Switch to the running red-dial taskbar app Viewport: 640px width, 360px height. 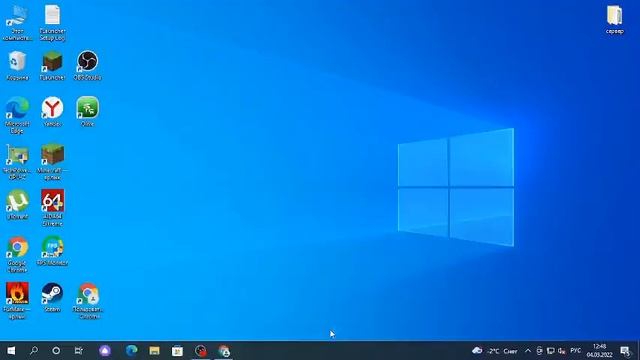tap(200, 351)
